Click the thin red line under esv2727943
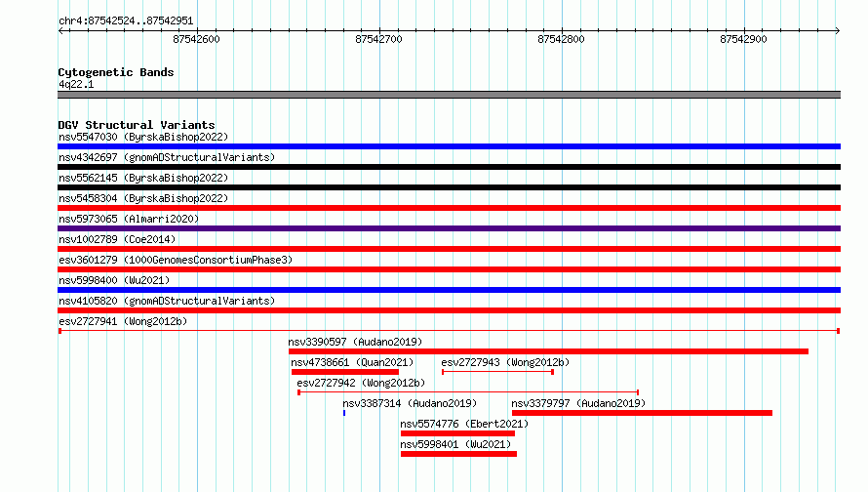This screenshot has height=492, width=868. tap(497, 372)
